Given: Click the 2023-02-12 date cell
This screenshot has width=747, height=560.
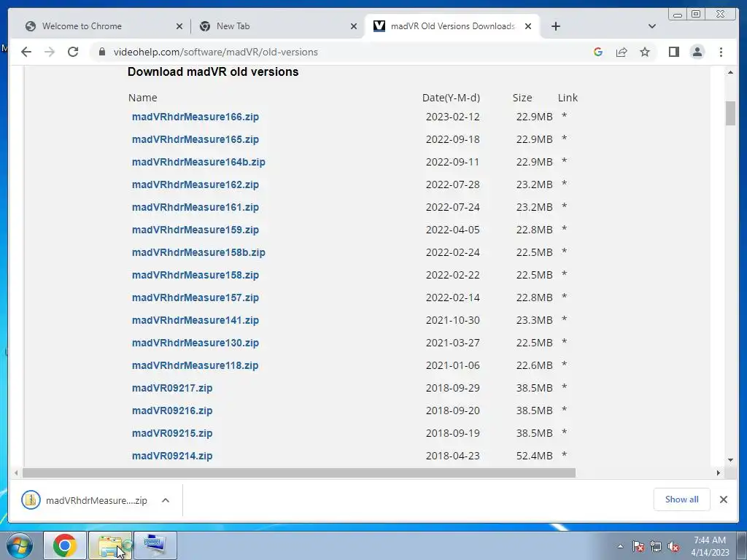Looking at the screenshot, I should point(452,117).
